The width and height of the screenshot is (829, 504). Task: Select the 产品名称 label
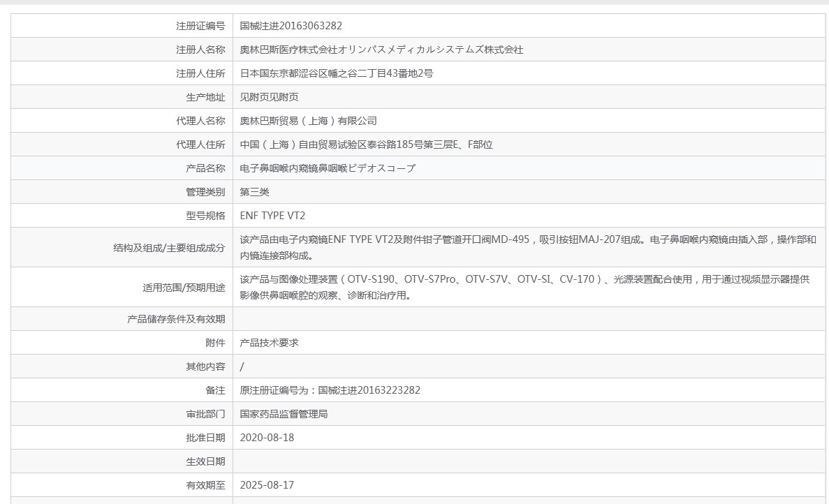pos(205,168)
